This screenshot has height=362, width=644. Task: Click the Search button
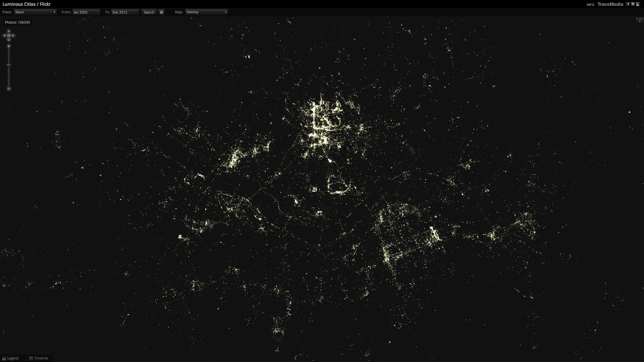tap(149, 12)
